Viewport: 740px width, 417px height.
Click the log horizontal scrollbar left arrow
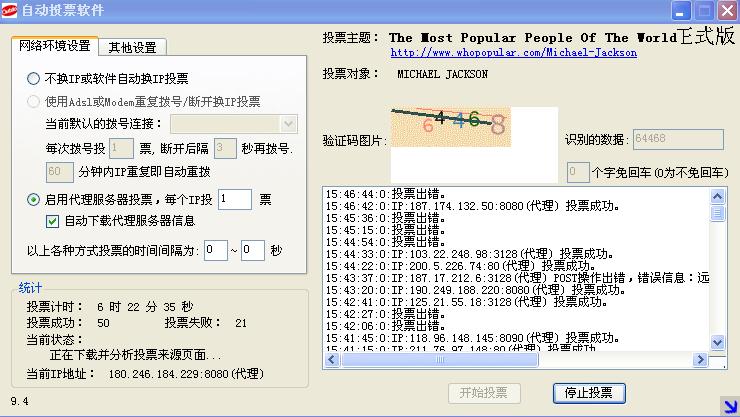(331, 360)
